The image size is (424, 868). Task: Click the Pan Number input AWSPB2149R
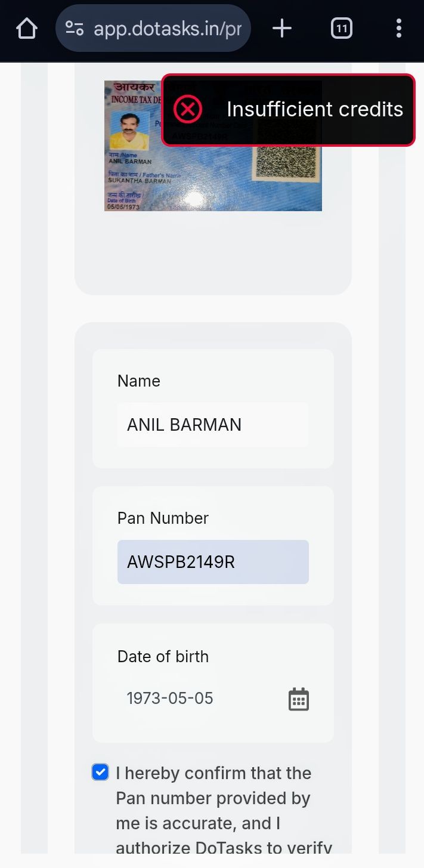(x=212, y=562)
